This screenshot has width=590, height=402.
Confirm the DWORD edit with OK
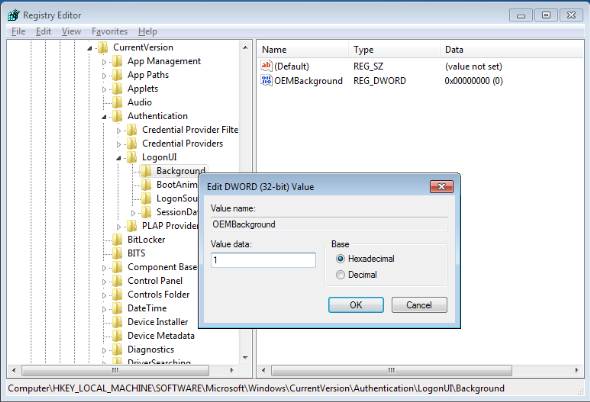pos(356,305)
